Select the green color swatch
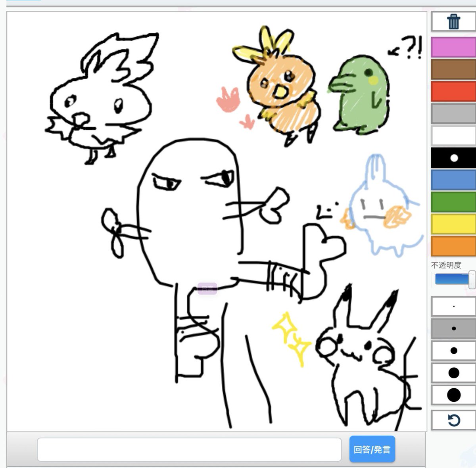This screenshot has height=468, width=476. click(453, 202)
